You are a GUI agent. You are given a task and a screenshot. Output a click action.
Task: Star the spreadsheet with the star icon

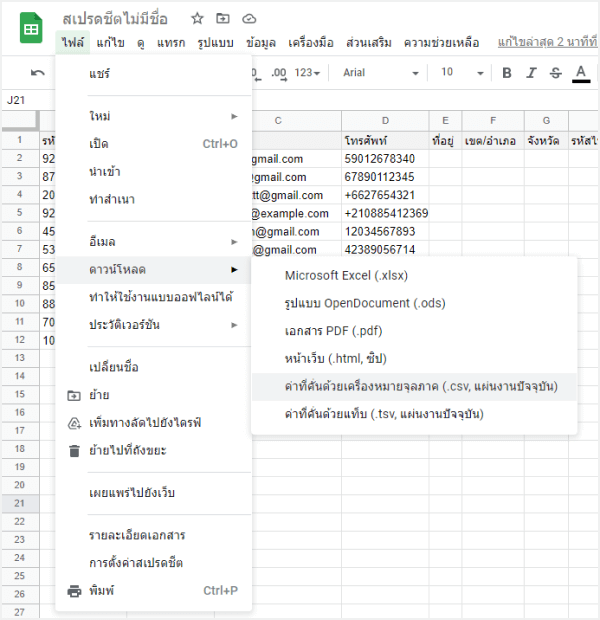pyautogui.click(x=198, y=19)
